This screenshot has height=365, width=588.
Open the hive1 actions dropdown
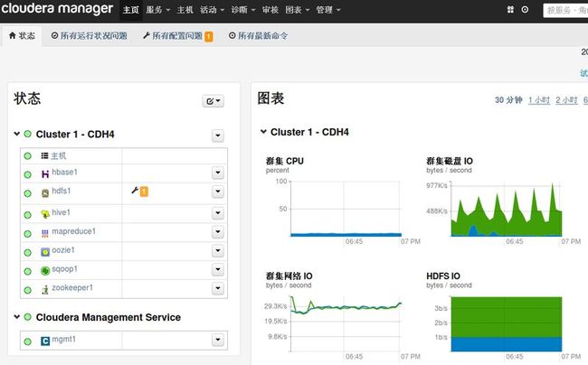click(218, 213)
